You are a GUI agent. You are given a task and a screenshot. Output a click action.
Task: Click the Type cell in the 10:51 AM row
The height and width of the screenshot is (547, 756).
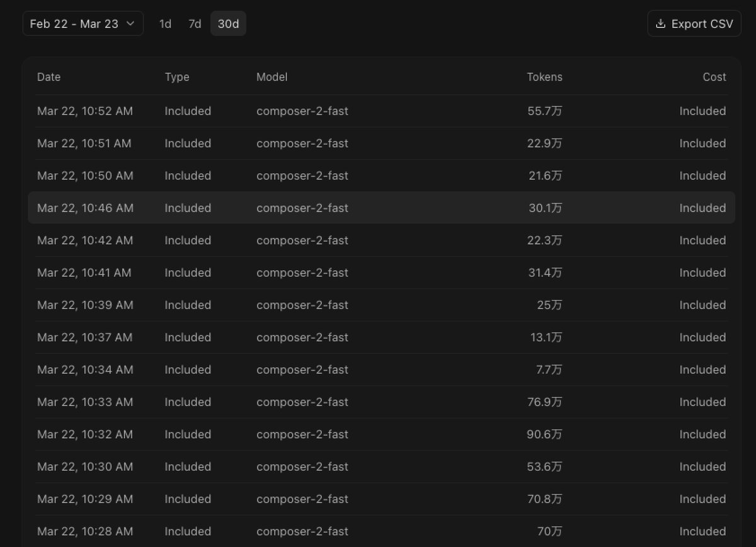(188, 144)
